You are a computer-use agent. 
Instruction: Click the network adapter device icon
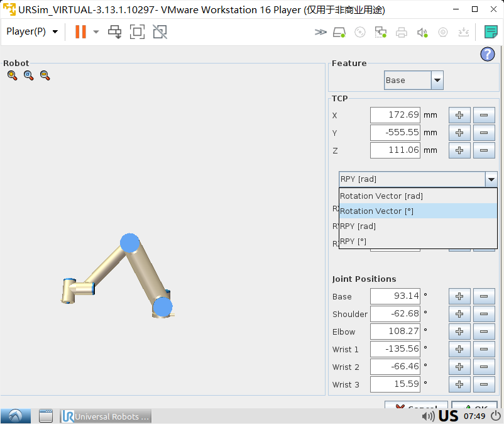point(380,31)
